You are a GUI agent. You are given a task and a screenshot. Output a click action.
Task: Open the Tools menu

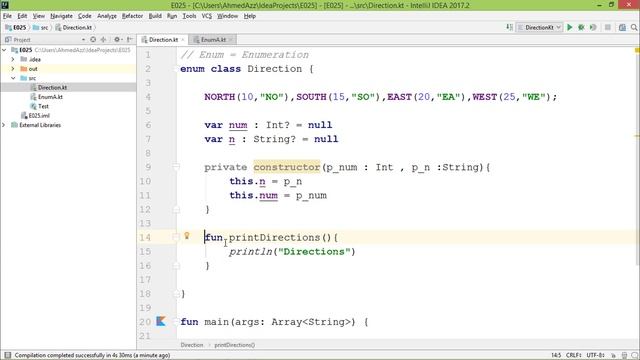[x=189, y=16]
